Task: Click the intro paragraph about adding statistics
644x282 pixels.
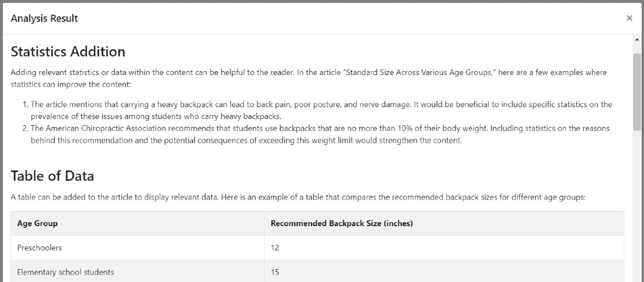Action: (309, 78)
